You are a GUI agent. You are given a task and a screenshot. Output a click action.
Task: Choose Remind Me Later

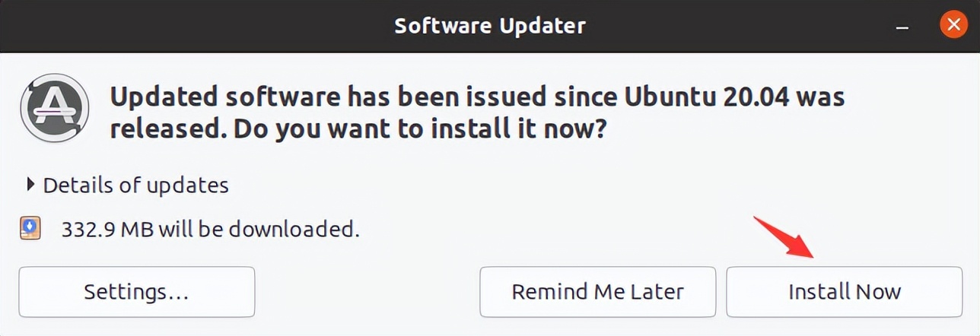pos(597,291)
